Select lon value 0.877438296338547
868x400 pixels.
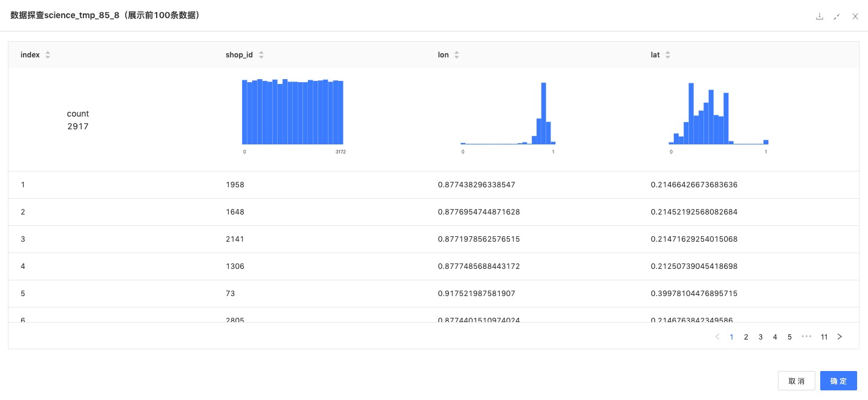click(477, 185)
